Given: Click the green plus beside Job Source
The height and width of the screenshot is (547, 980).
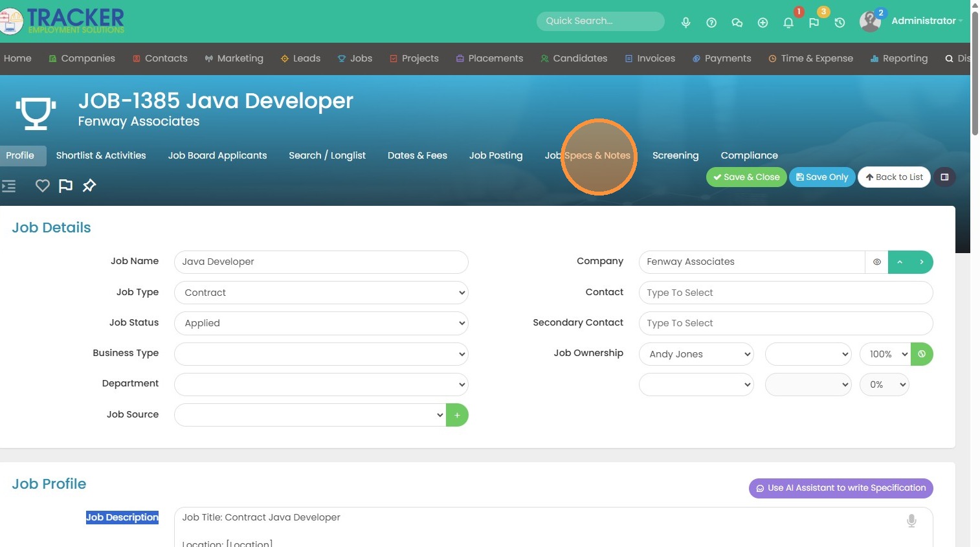Looking at the screenshot, I should point(457,415).
